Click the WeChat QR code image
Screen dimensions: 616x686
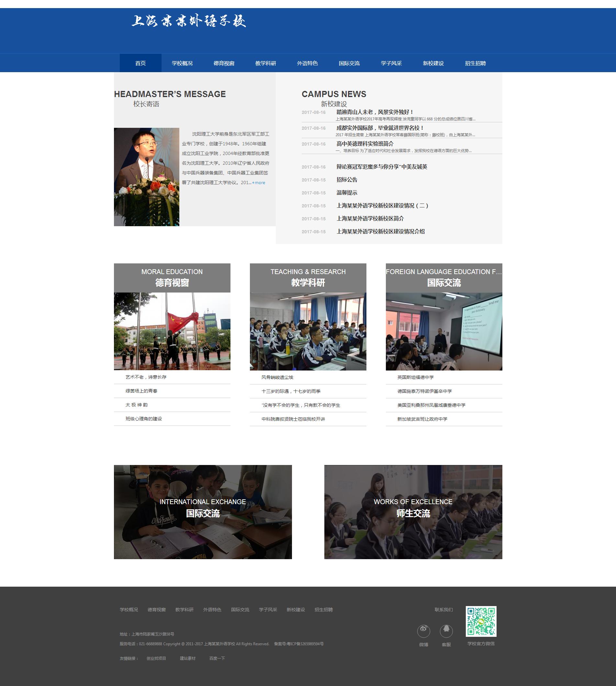pyautogui.click(x=481, y=621)
